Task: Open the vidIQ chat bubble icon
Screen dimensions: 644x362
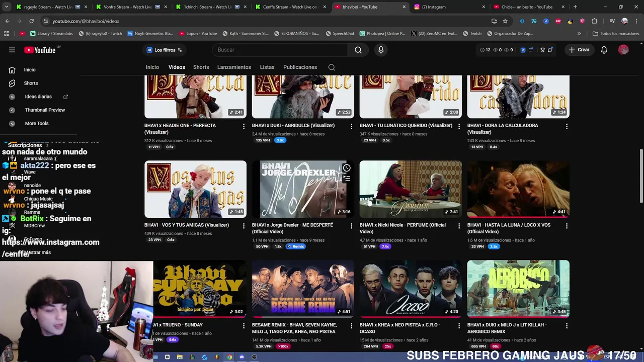Action: tap(550, 50)
